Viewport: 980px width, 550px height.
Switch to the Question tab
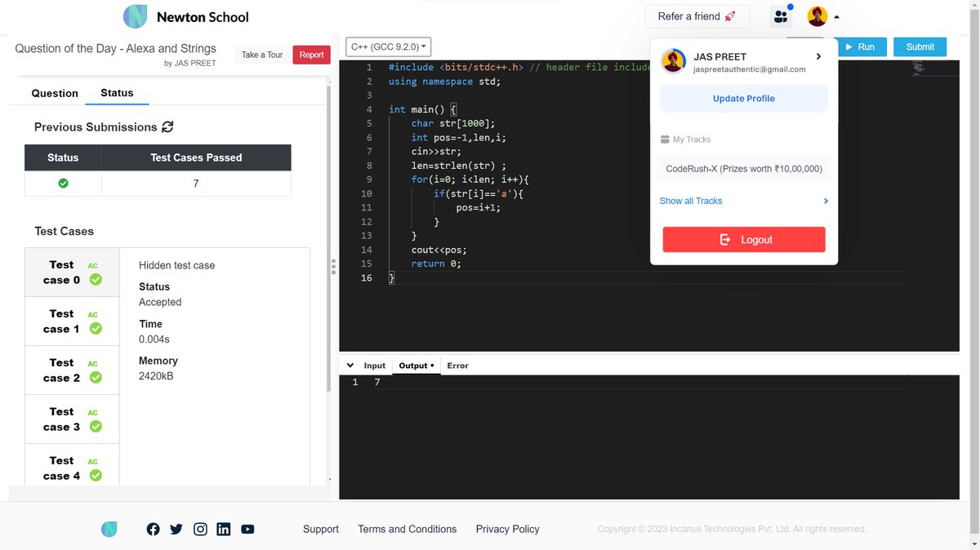point(54,93)
